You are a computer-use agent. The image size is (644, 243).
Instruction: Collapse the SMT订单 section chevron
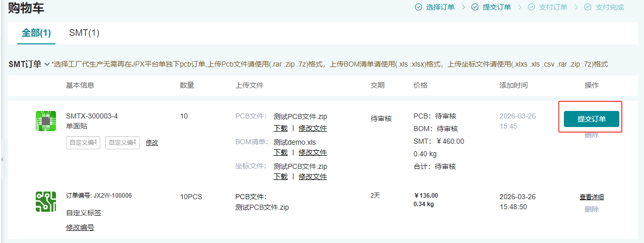pyautogui.click(x=47, y=65)
